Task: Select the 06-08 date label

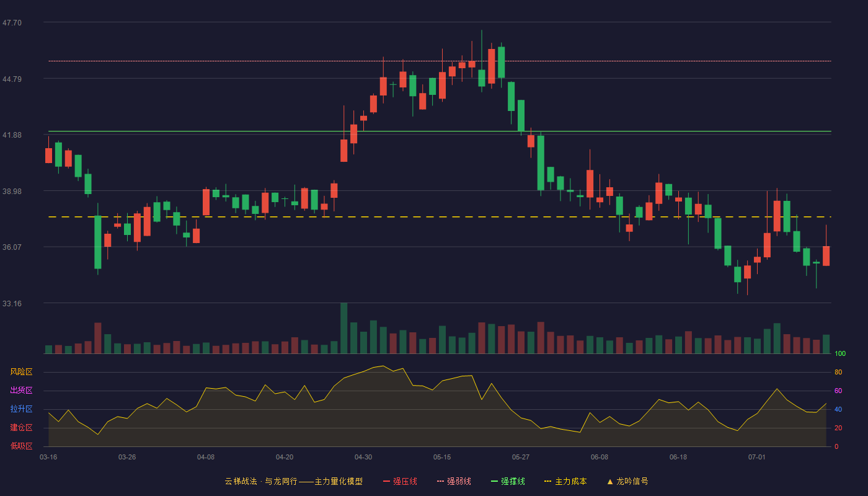Action: point(600,457)
